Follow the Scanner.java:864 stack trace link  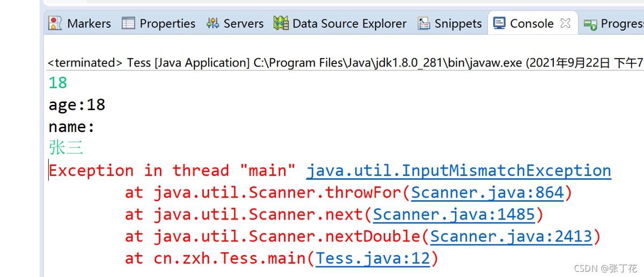tap(487, 193)
